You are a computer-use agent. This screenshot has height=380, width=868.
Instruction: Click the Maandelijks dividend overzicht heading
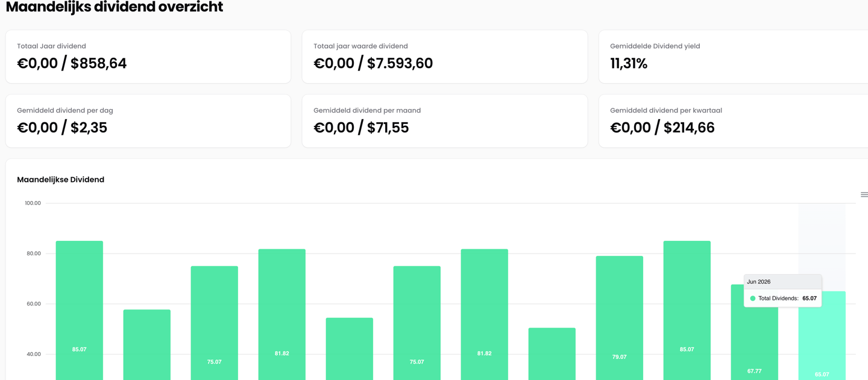[114, 7]
